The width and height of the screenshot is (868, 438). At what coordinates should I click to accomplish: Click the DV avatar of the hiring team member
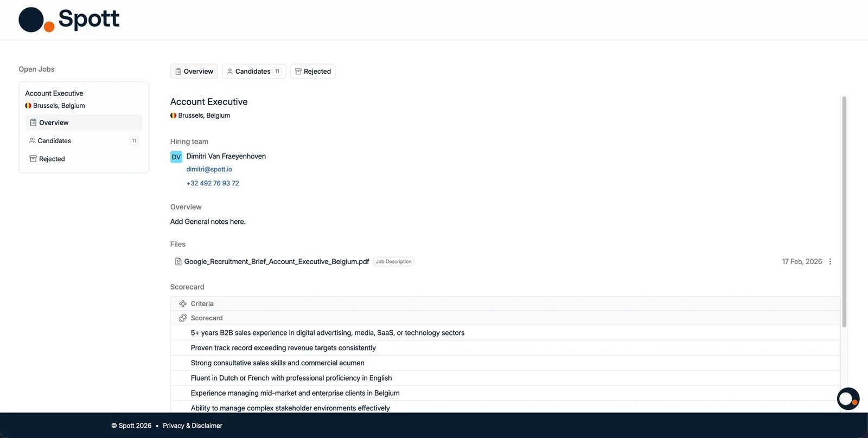coord(176,157)
